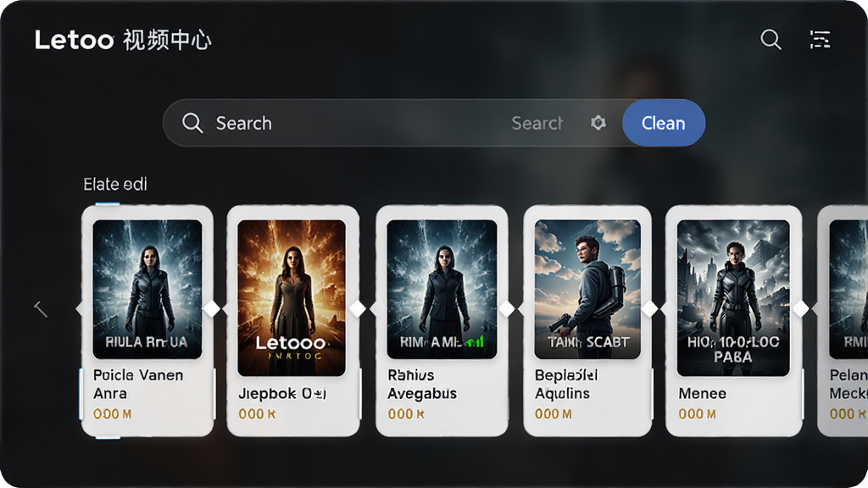Click 000 M price under Menee
Image resolution: width=868 pixels, height=488 pixels.
click(697, 413)
